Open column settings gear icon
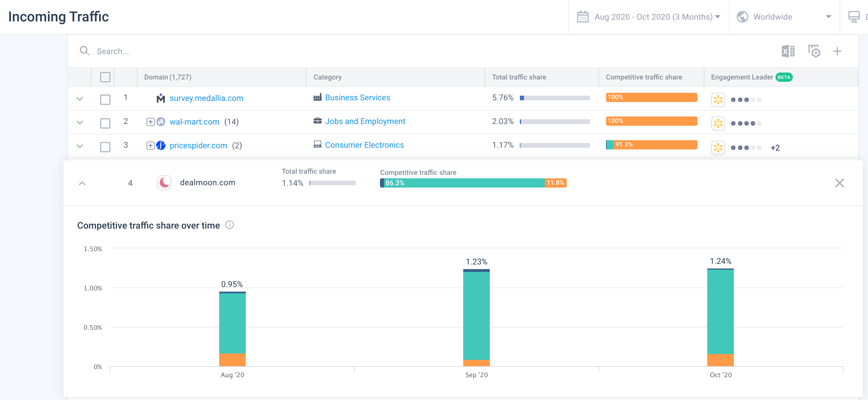Viewport: 868px width, 400px height. pos(814,51)
